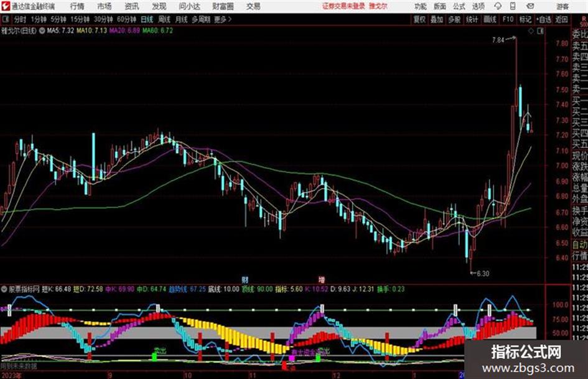This screenshot has height=379, width=588.
Task: Click the 证券交易未登录 login link
Action: [344, 6]
